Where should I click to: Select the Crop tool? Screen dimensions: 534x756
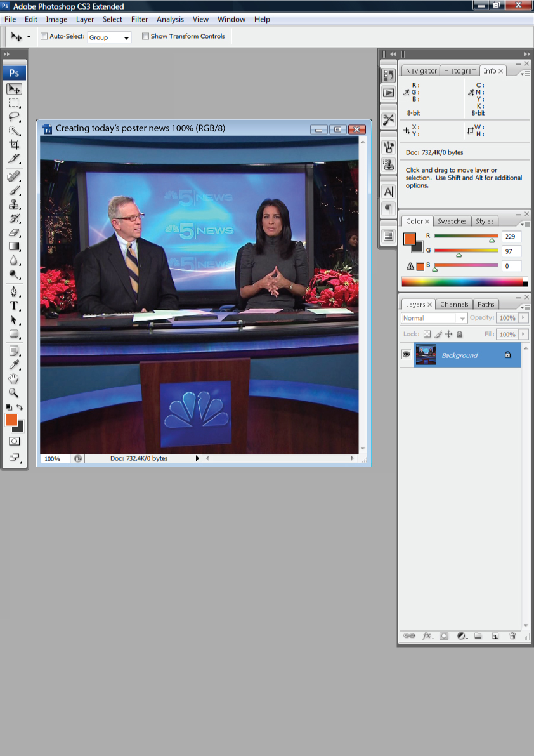(14, 145)
